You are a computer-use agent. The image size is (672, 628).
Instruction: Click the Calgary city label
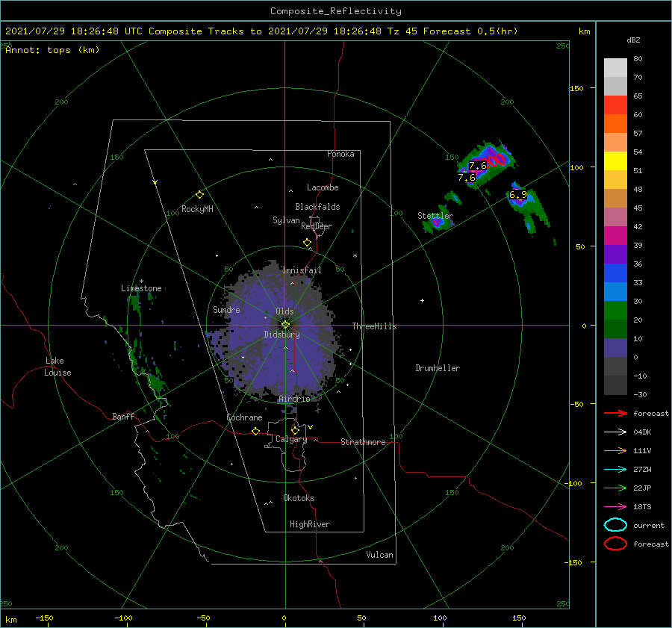[x=291, y=439]
